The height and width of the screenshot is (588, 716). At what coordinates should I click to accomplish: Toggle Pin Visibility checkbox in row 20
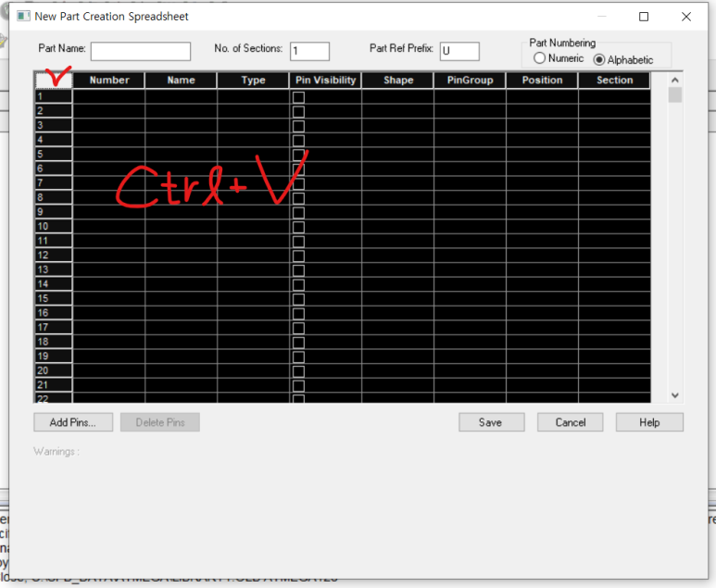[x=298, y=371]
